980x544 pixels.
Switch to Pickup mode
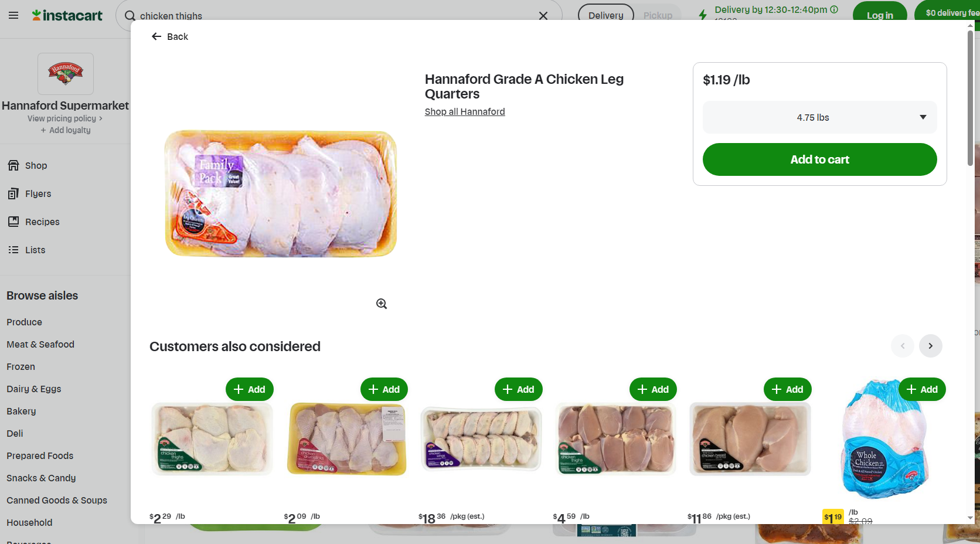pos(658,15)
